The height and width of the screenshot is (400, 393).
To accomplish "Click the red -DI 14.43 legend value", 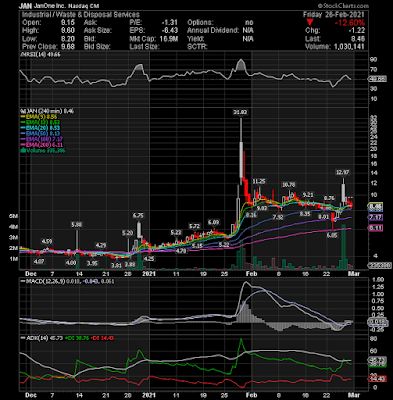I will [103, 338].
